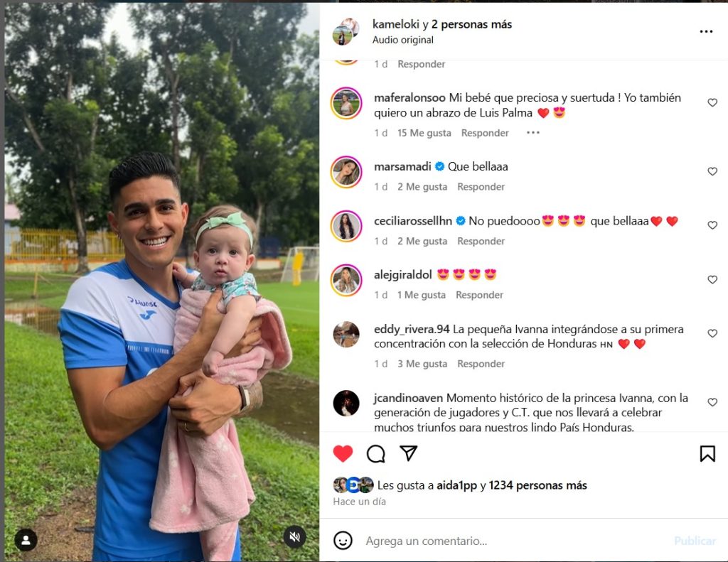The height and width of the screenshot is (562, 728).
Task: Unmute the video audio
Action: (x=295, y=537)
